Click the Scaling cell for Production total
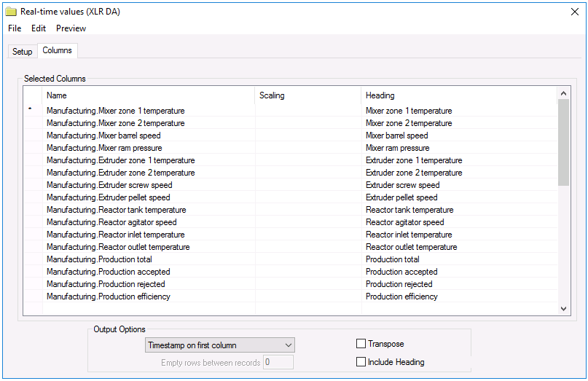The image size is (588, 381). (308, 259)
